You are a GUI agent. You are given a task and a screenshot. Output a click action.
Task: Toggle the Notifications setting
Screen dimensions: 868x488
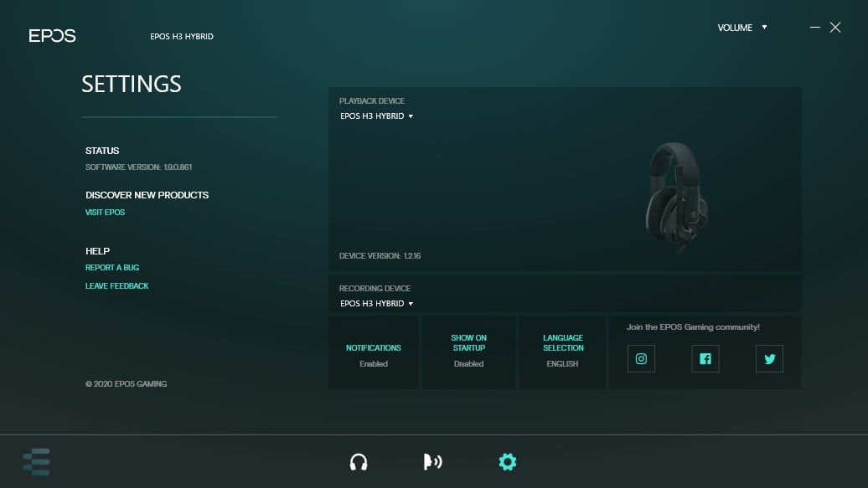[x=374, y=353]
